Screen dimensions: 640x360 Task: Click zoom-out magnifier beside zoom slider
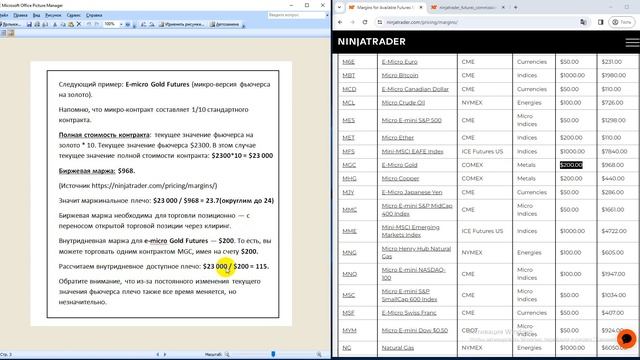click(x=227, y=355)
